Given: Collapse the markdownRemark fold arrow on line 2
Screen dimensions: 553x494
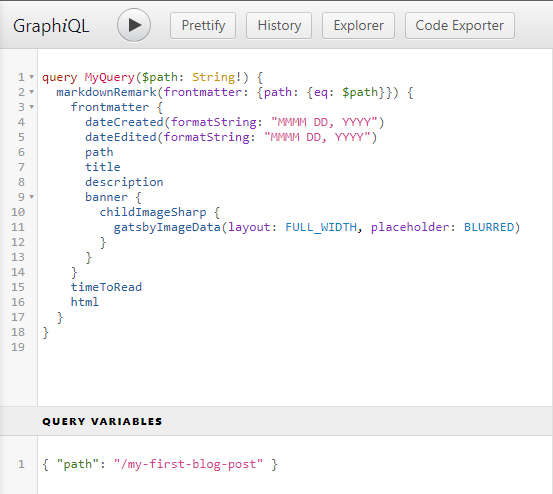Looking at the screenshot, I should coord(32,92).
